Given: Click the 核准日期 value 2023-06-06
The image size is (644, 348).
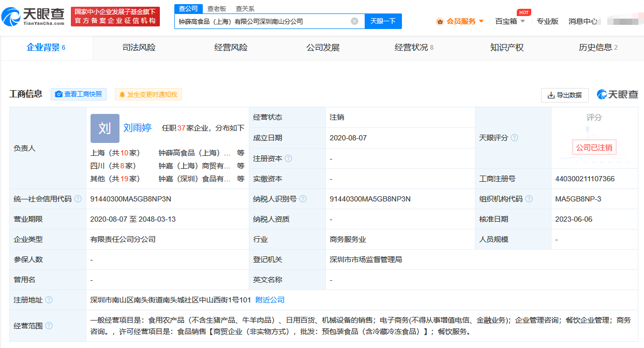Looking at the screenshot, I should click(x=574, y=219).
